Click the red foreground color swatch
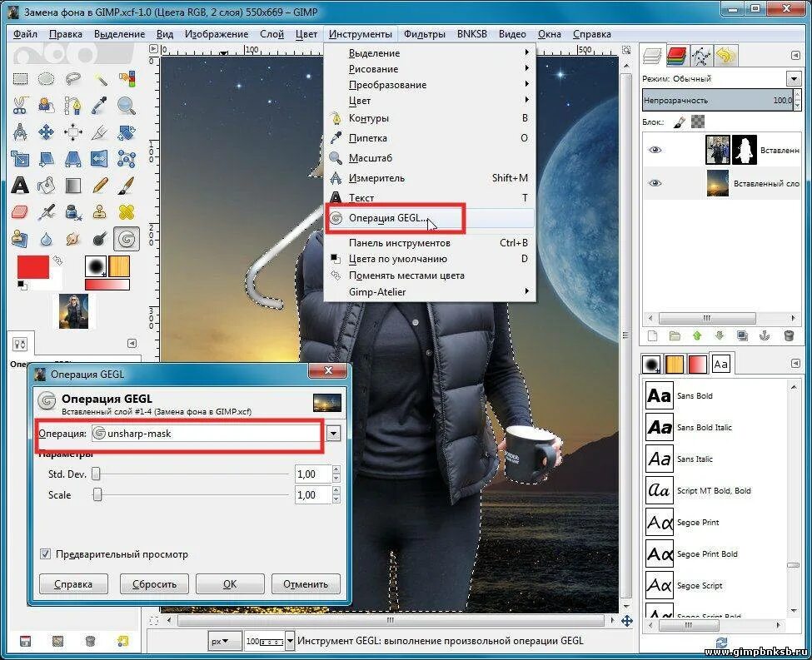Image resolution: width=812 pixels, height=660 pixels. (32, 267)
